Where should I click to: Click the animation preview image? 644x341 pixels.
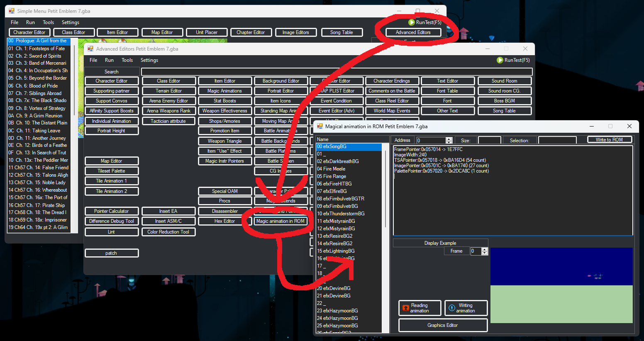pos(561,285)
